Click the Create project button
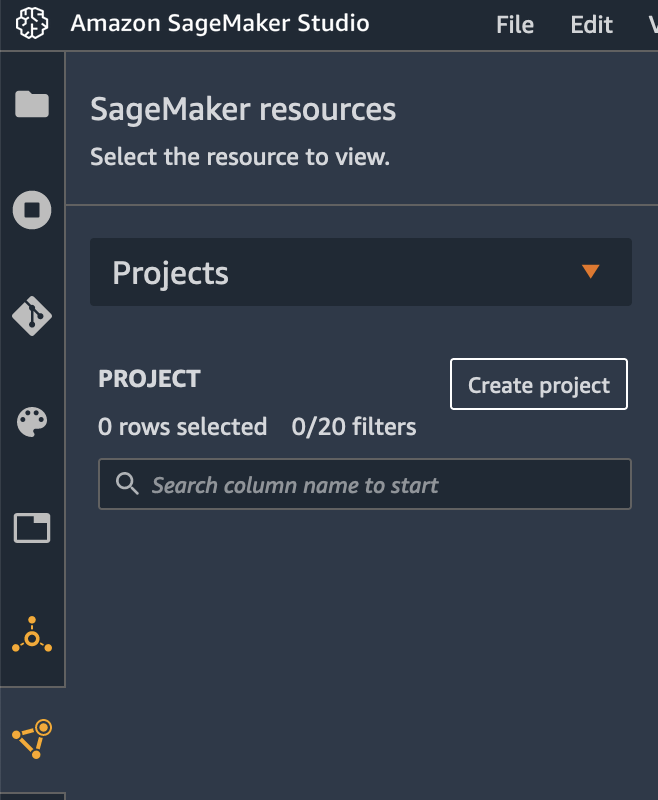This screenshot has width=658, height=800. [x=539, y=384]
